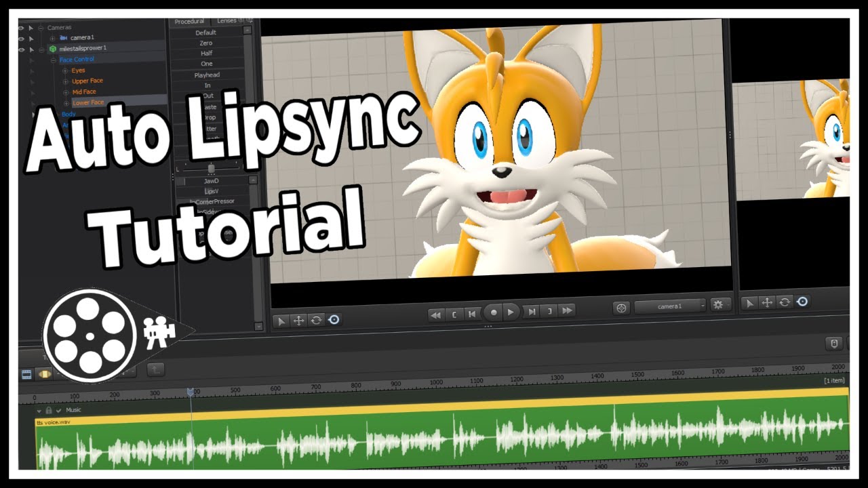Image resolution: width=868 pixels, height=488 pixels.
Task: Click the fast forward button
Action: (568, 310)
